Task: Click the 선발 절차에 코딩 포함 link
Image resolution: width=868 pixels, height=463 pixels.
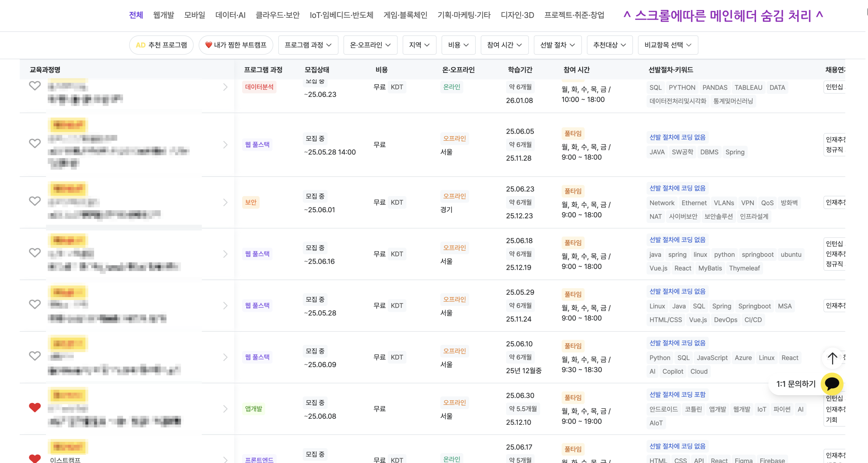Action: pos(677,395)
